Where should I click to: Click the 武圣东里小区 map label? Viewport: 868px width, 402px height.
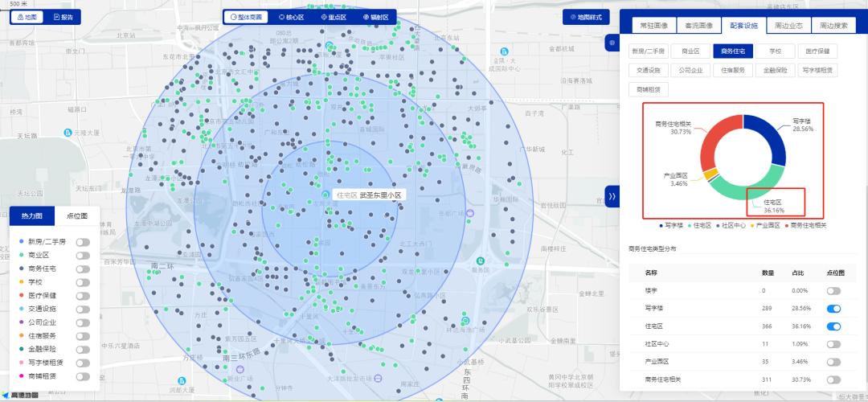point(382,195)
